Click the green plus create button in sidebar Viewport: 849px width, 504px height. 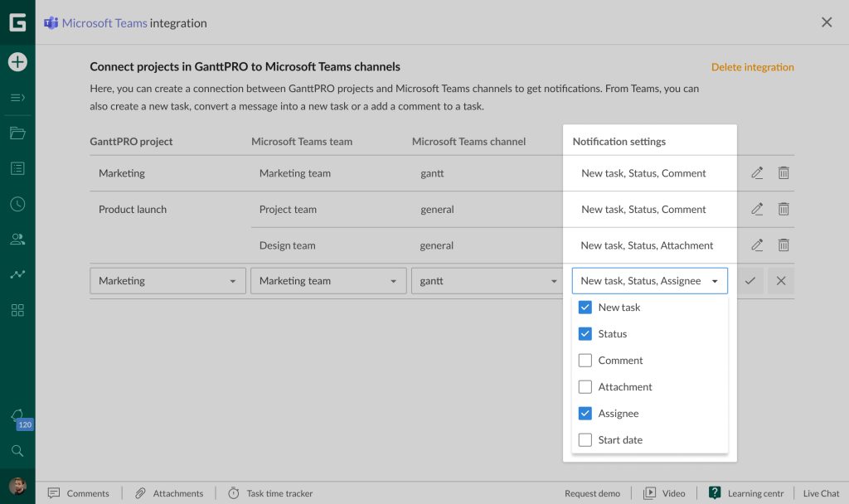click(17, 61)
